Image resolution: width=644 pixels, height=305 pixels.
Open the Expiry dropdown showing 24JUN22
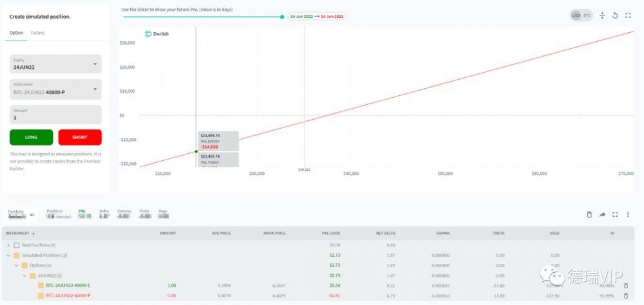pyautogui.click(x=55, y=64)
